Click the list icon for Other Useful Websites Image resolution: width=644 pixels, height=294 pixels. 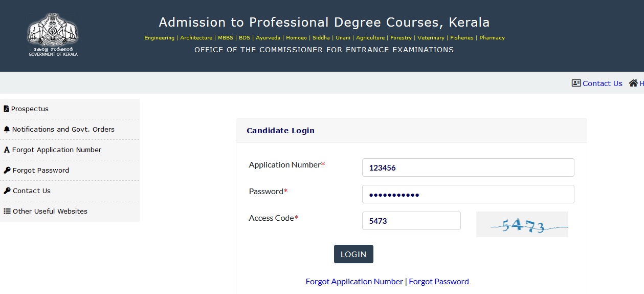[x=7, y=211]
